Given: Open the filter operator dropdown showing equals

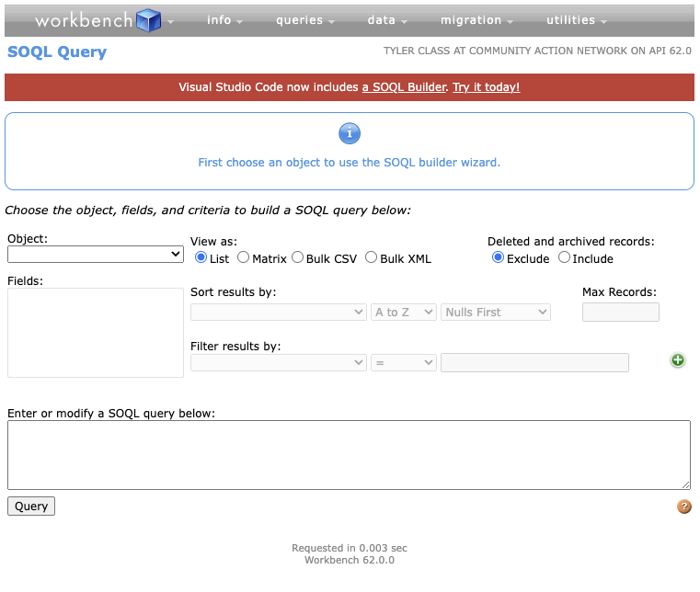Looking at the screenshot, I should point(404,363).
